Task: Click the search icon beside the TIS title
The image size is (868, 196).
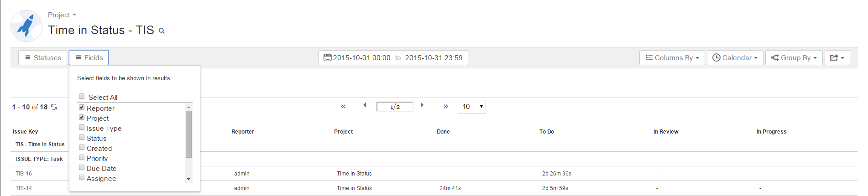Action: coord(162,31)
